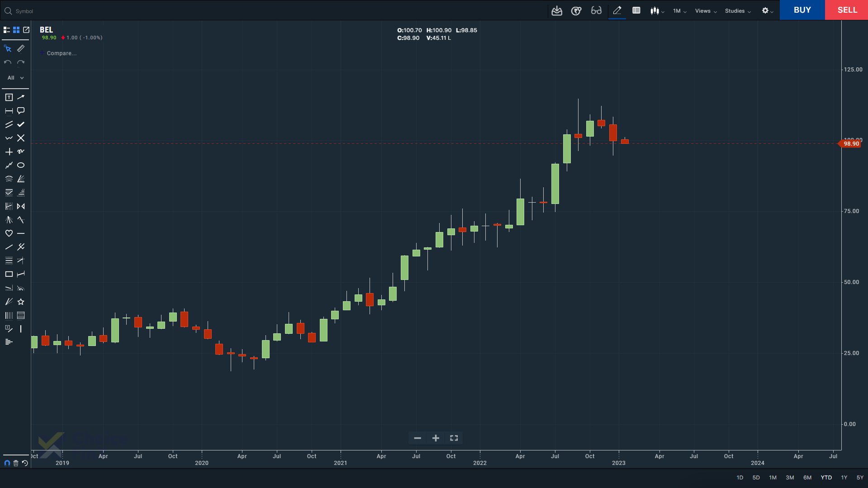Open the Views dropdown menu
Screen dimensions: 868x488
click(706, 11)
